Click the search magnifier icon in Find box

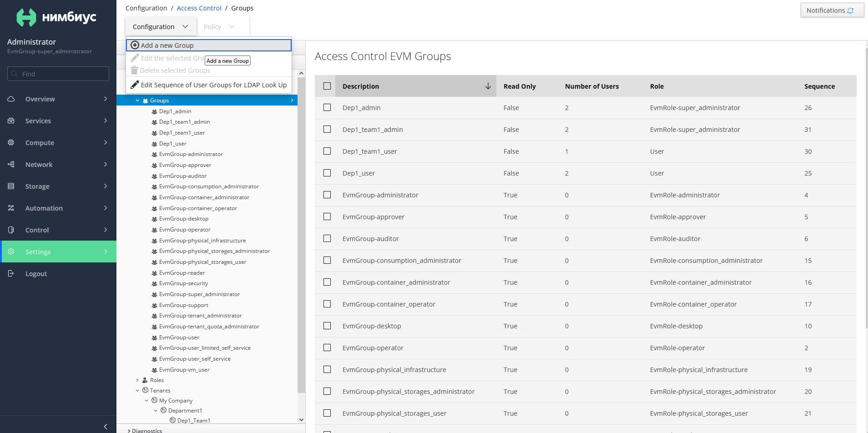(x=15, y=74)
